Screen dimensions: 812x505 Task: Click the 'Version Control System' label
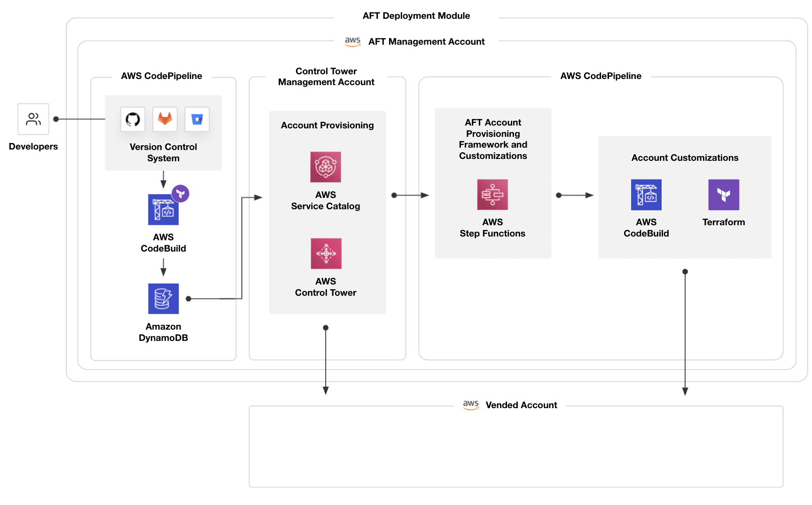[x=164, y=152]
